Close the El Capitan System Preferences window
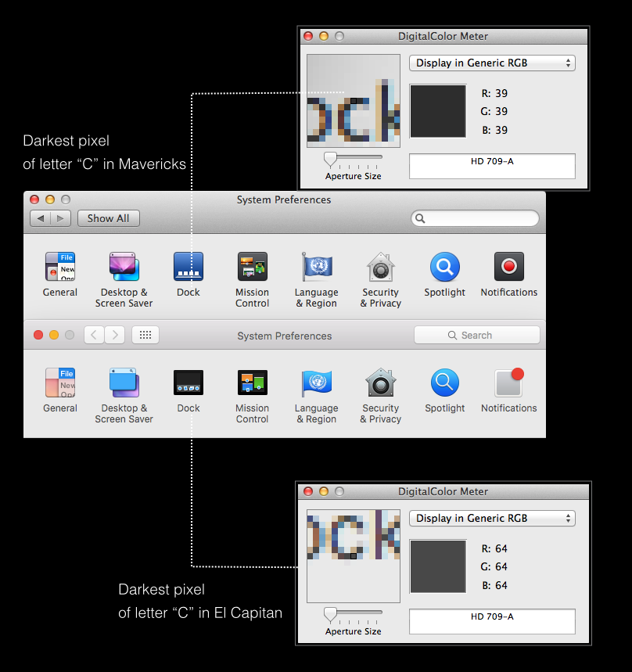 pyautogui.click(x=38, y=335)
